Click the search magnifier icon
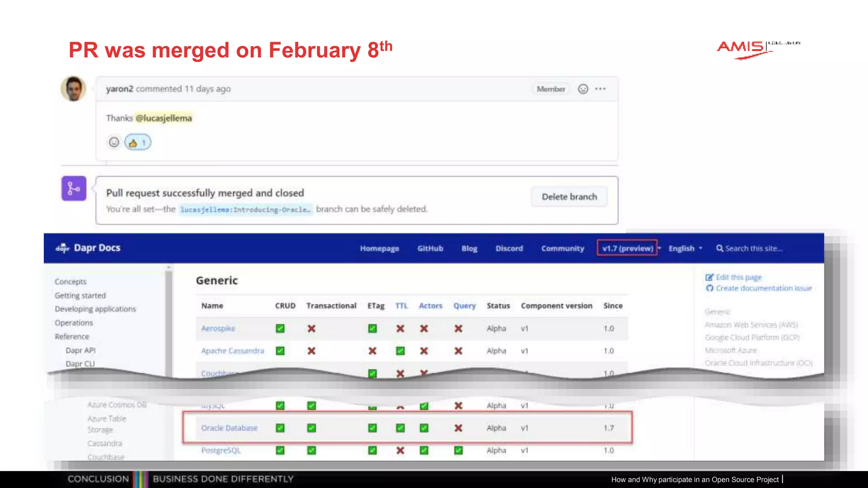The width and height of the screenshot is (868, 488). tap(720, 248)
